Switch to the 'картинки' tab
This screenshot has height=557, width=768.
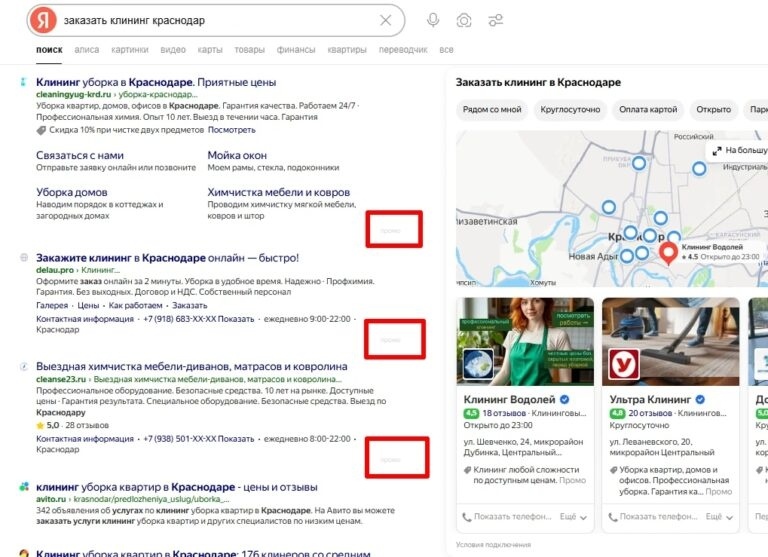(130, 49)
